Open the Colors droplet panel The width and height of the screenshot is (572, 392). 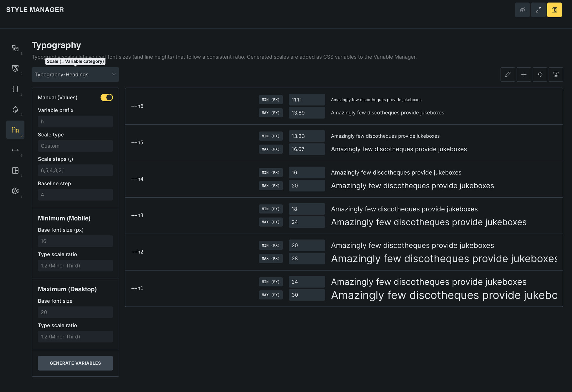[15, 109]
